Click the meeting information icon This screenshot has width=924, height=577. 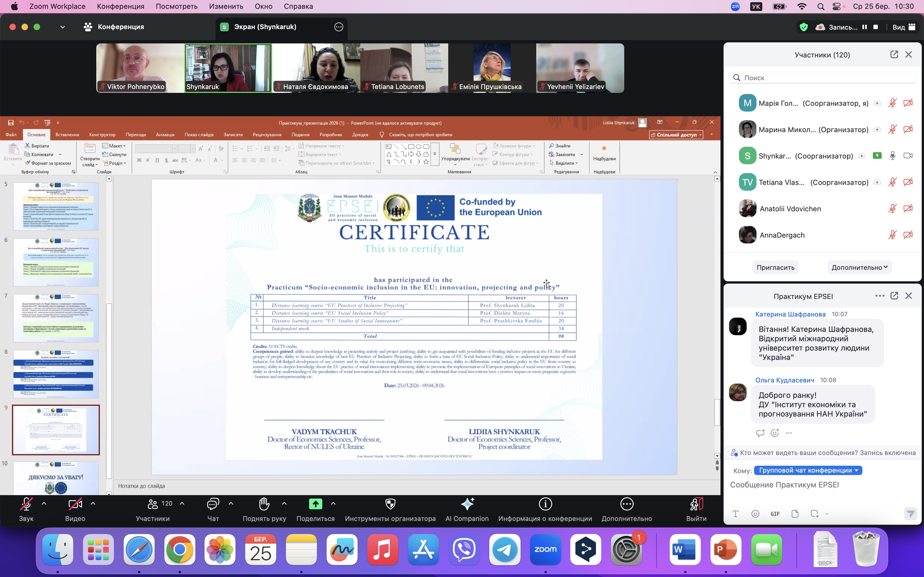tap(545, 504)
